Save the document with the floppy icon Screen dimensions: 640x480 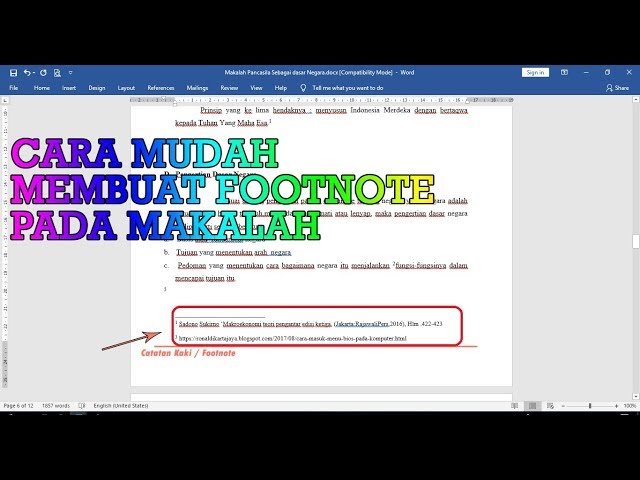(13, 73)
